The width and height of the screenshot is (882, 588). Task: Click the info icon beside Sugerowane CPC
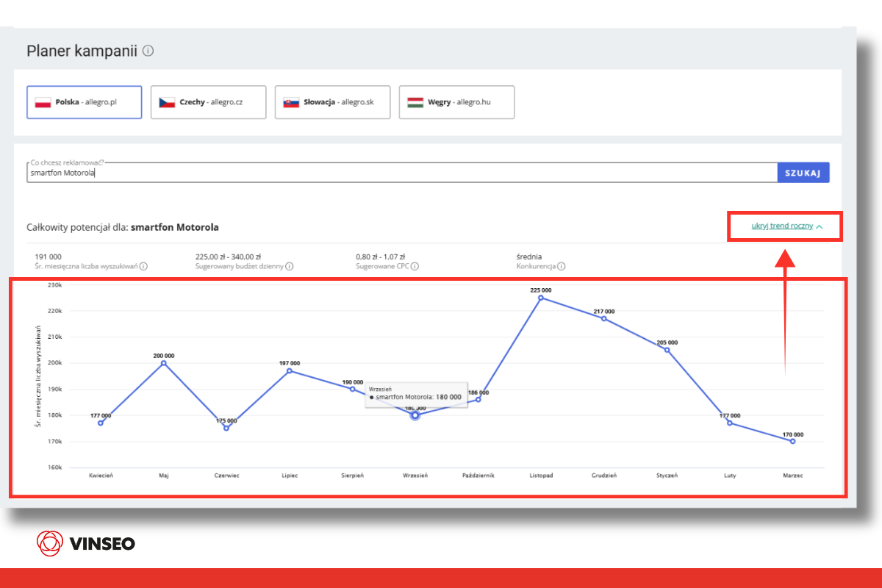click(x=415, y=266)
